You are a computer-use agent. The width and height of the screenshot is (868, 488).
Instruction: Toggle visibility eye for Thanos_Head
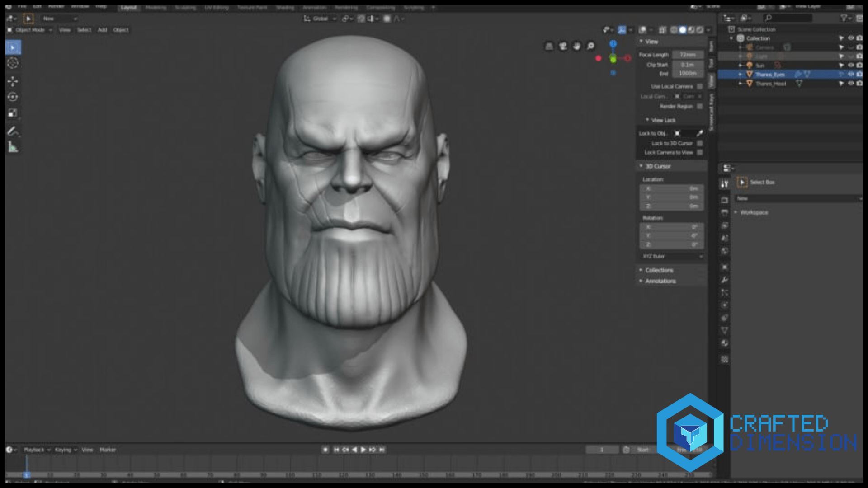pyautogui.click(x=851, y=84)
